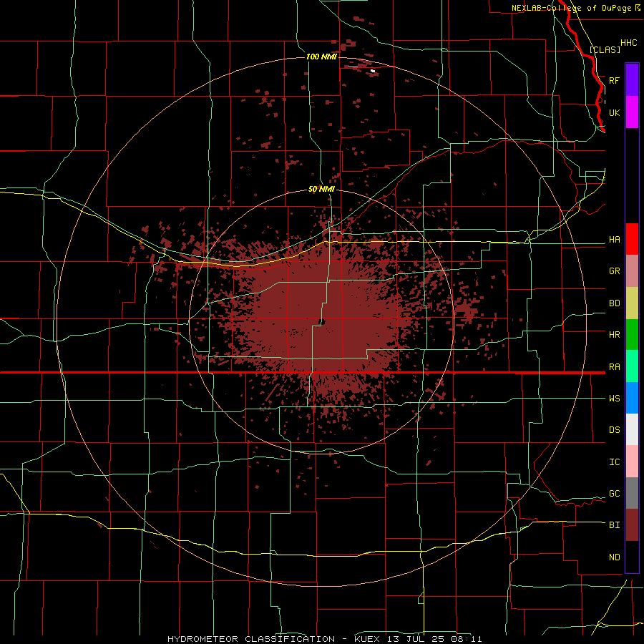This screenshot has height=644, width=644.
Task: Click the HA legend label
Action: pos(614,240)
